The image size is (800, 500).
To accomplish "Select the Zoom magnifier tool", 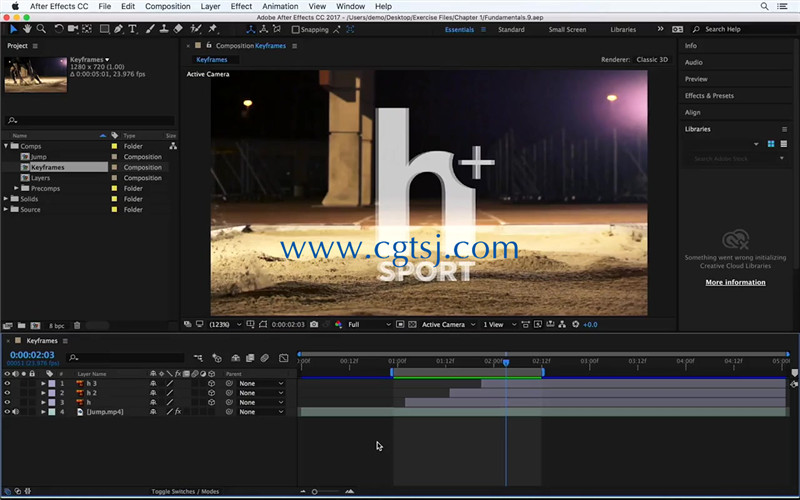I will [41, 29].
